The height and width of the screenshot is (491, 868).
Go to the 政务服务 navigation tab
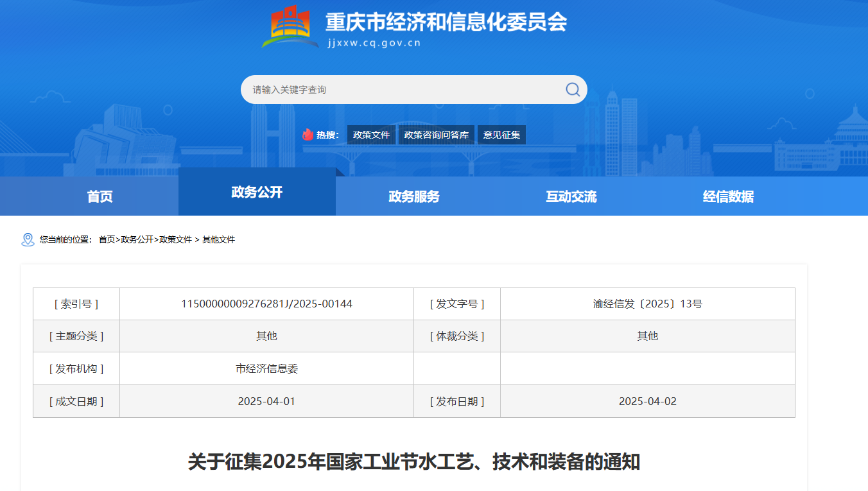pos(414,196)
